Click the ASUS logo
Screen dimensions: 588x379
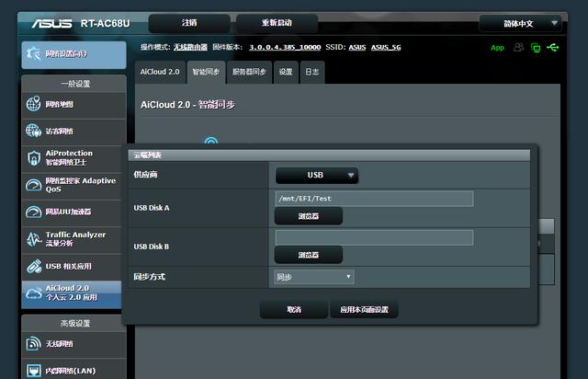coord(51,24)
